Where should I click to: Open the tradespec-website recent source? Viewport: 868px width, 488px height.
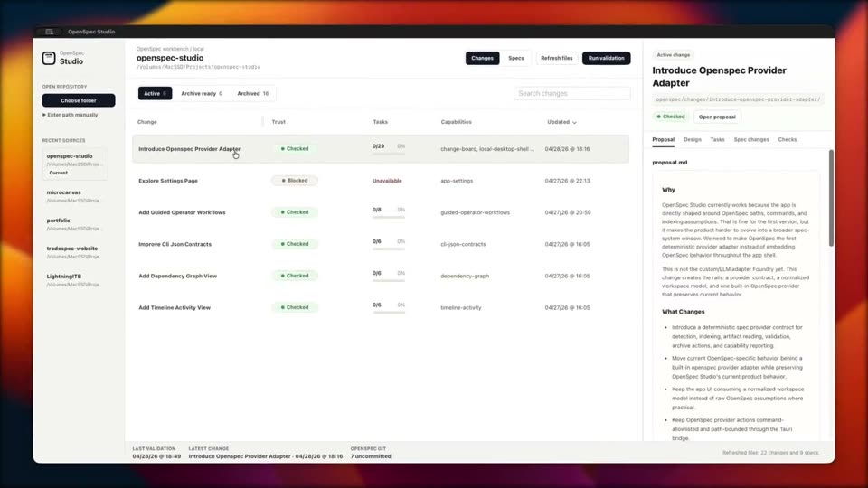75,252
